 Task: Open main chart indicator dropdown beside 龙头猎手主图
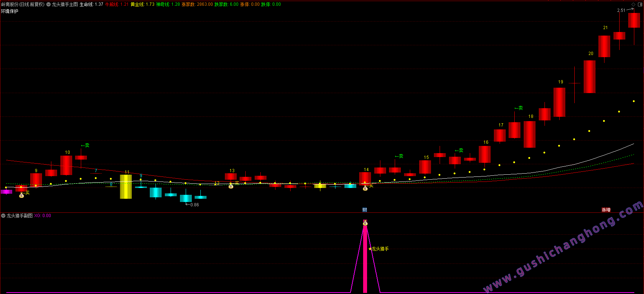click(48, 4)
